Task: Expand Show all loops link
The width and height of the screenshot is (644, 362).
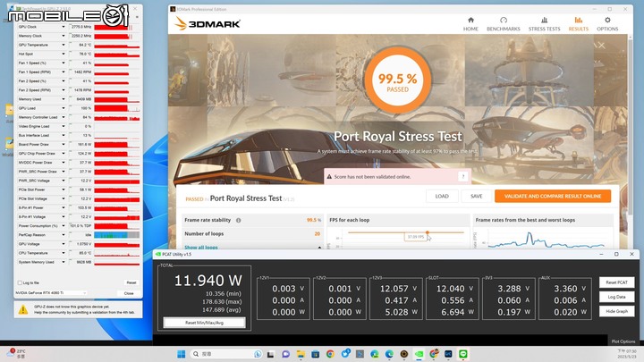Action: 201,248
